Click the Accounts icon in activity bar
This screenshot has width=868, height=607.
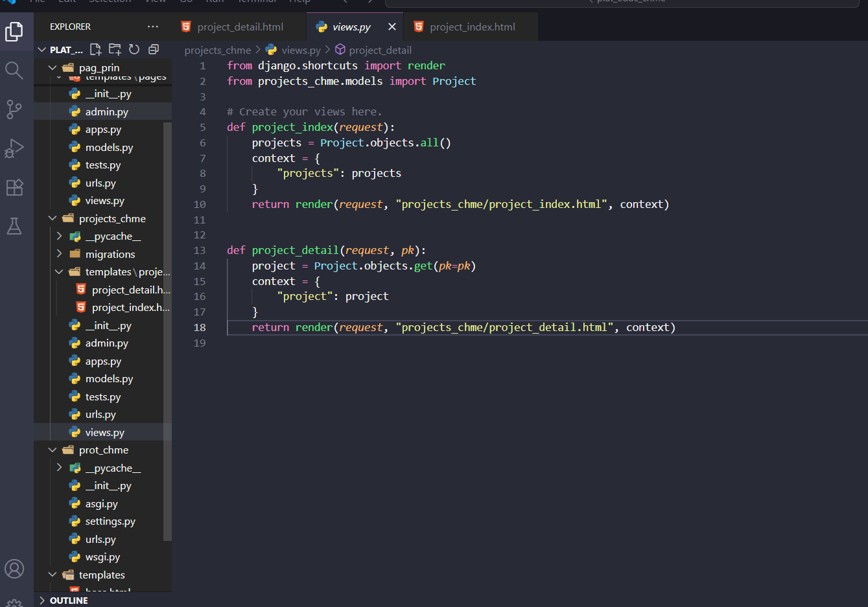[x=14, y=569]
